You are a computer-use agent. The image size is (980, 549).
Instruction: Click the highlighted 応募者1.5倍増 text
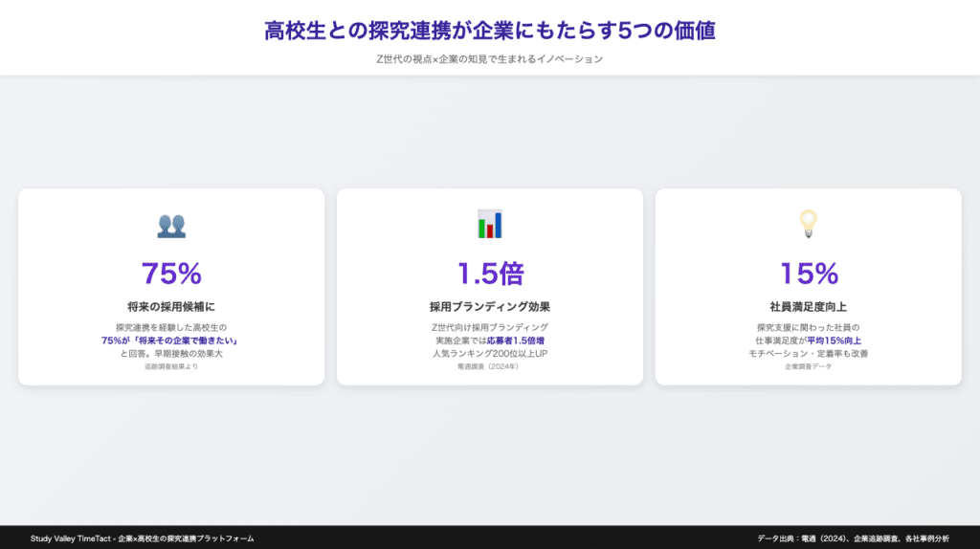click(516, 340)
